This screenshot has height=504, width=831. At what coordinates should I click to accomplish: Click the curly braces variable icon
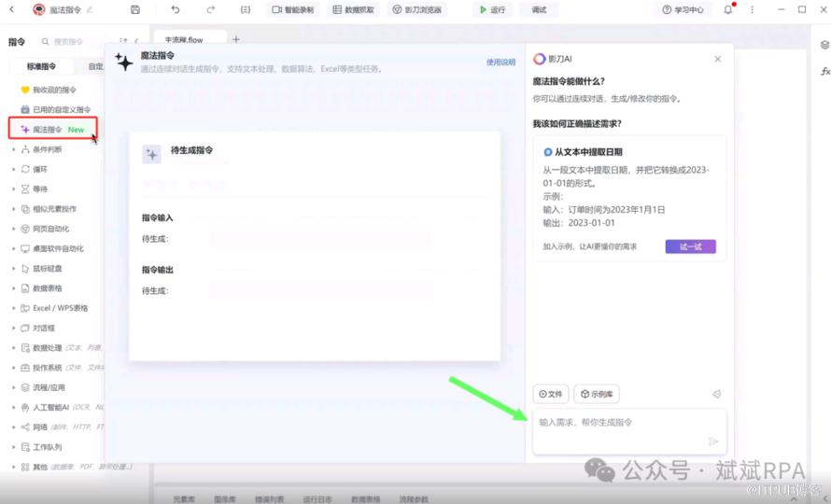245,9
